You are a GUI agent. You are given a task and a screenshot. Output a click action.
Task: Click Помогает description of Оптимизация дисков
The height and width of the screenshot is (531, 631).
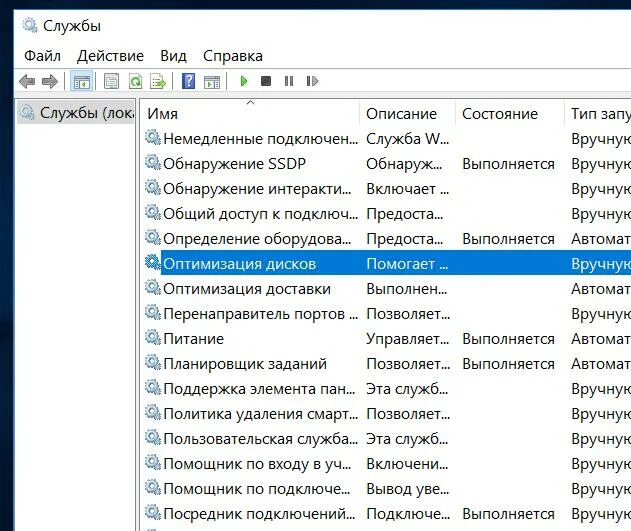(407, 264)
